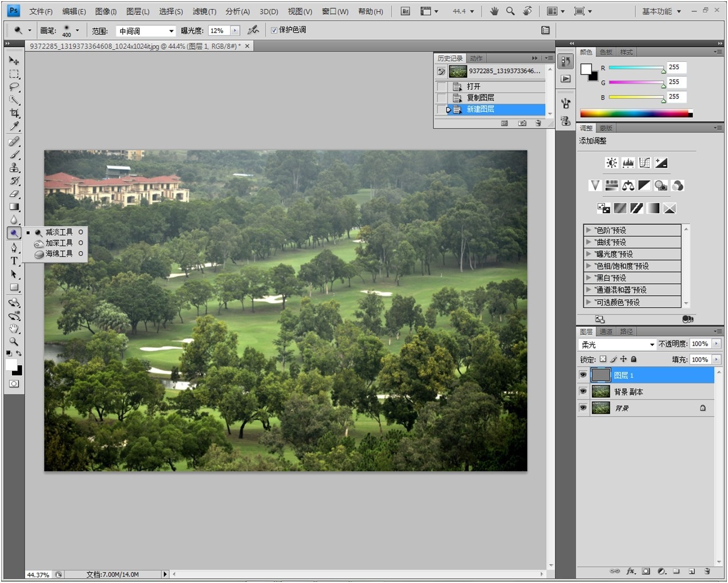Viewport: 728px width, 583px height.
Task: Toggle visibility of 图层 1
Action: [x=583, y=375]
